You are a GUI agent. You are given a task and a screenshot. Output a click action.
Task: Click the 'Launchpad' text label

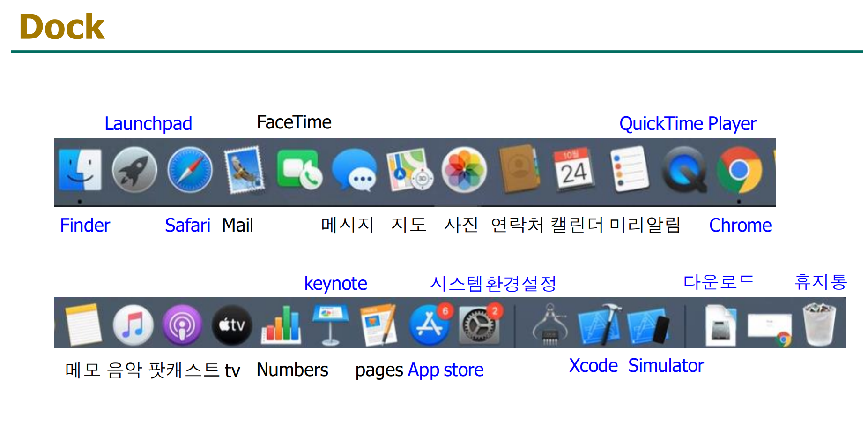coord(148,124)
